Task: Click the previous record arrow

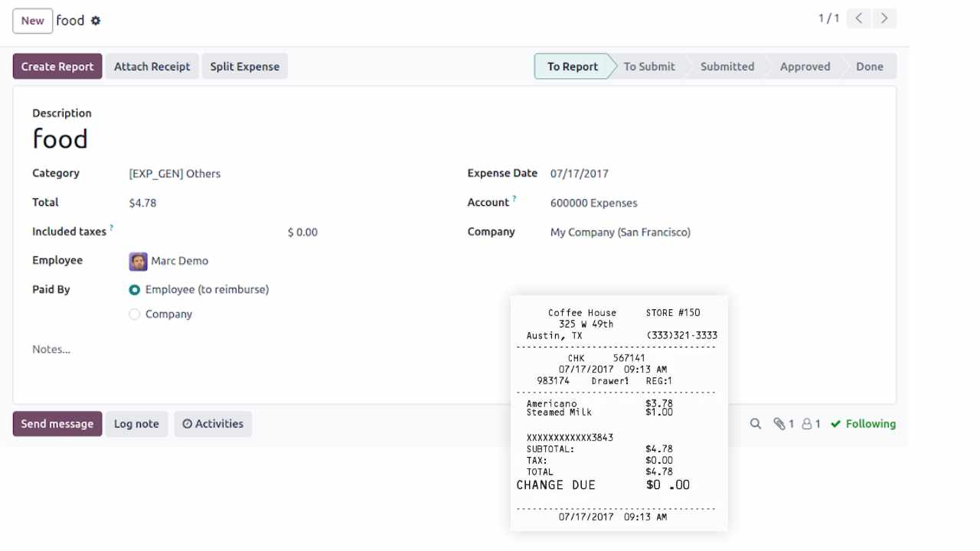Action: click(x=858, y=18)
